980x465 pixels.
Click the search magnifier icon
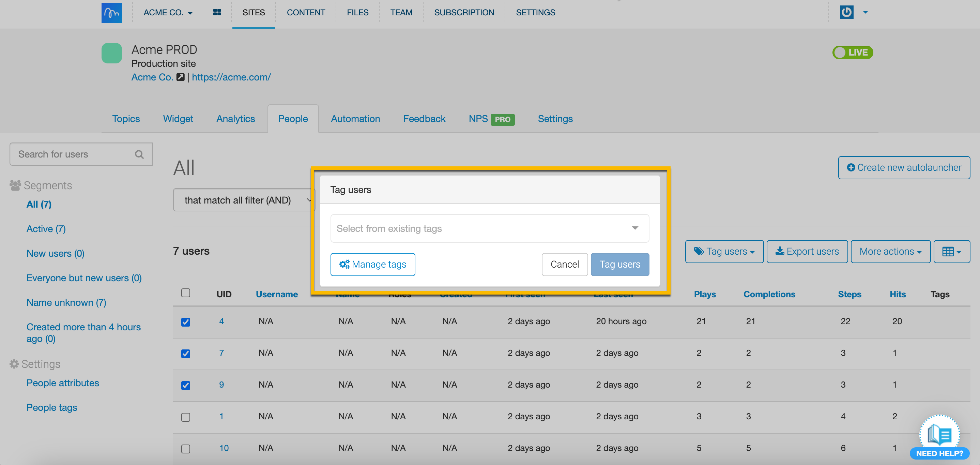[x=139, y=154]
